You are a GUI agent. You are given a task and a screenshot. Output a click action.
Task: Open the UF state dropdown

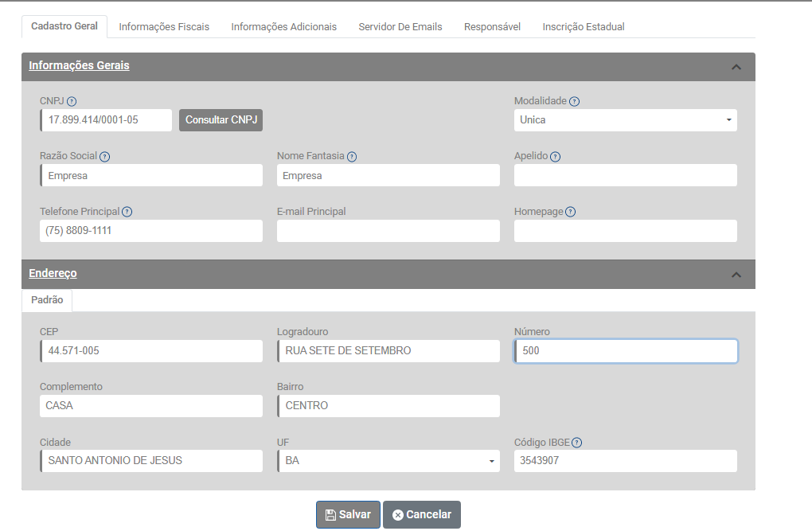pyautogui.click(x=388, y=461)
